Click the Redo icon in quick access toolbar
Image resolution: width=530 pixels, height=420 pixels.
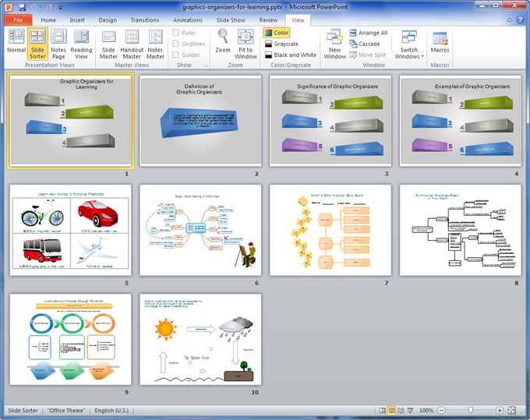[49, 7]
